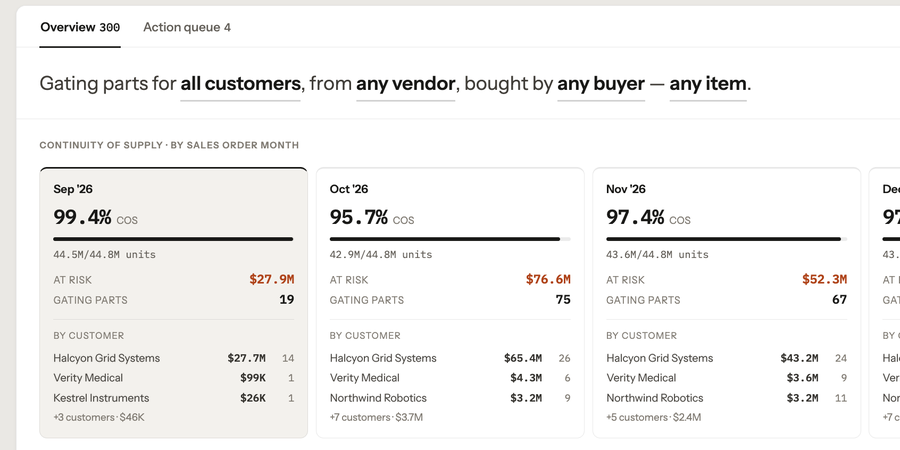Click Verity Medical in Nov '26 card
900x450 pixels.
click(x=641, y=378)
